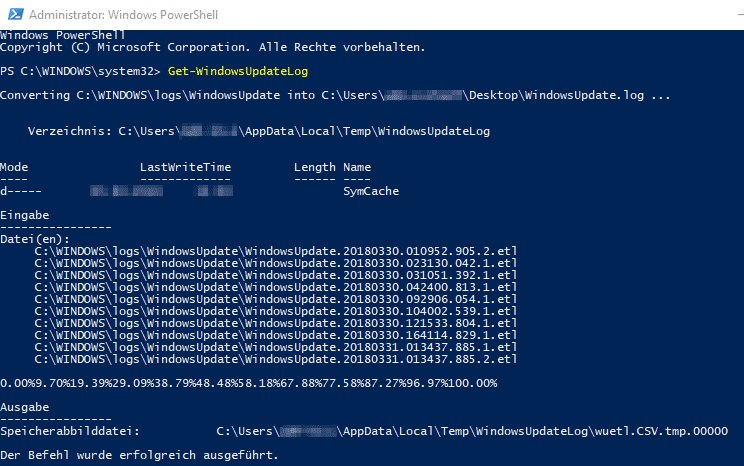Click the WindowsUpdate.20180330.121533.804.1.etl file path
The width and height of the screenshot is (744, 466).
(x=275, y=322)
